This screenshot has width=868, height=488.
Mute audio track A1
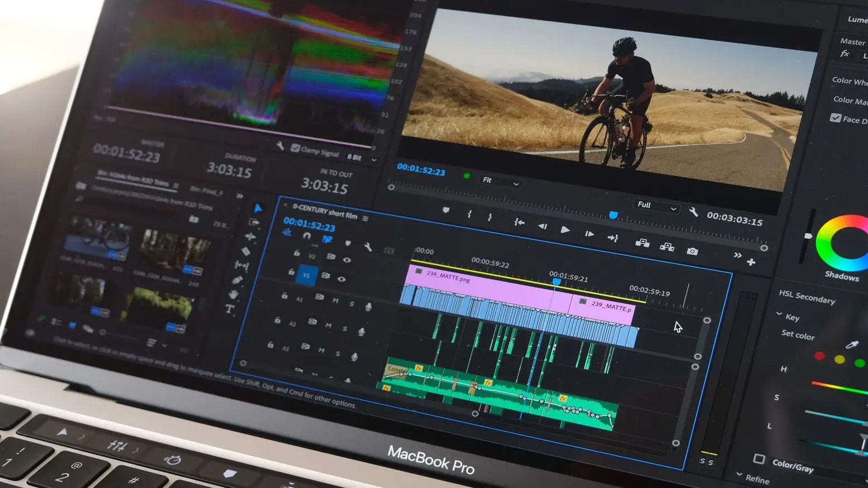[335, 300]
